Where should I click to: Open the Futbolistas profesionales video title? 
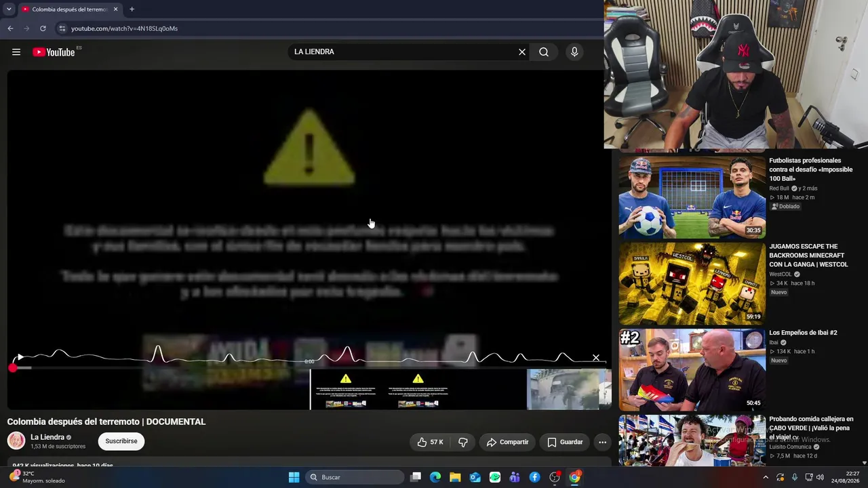tap(811, 169)
